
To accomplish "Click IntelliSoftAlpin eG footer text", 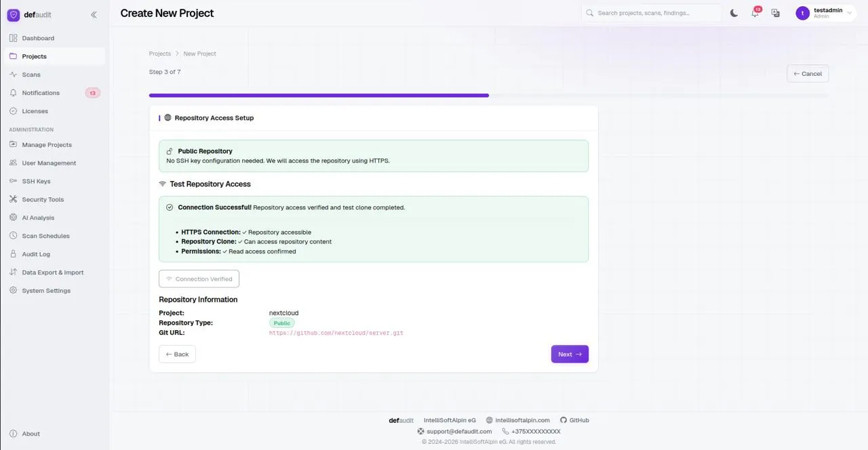I will click(450, 420).
